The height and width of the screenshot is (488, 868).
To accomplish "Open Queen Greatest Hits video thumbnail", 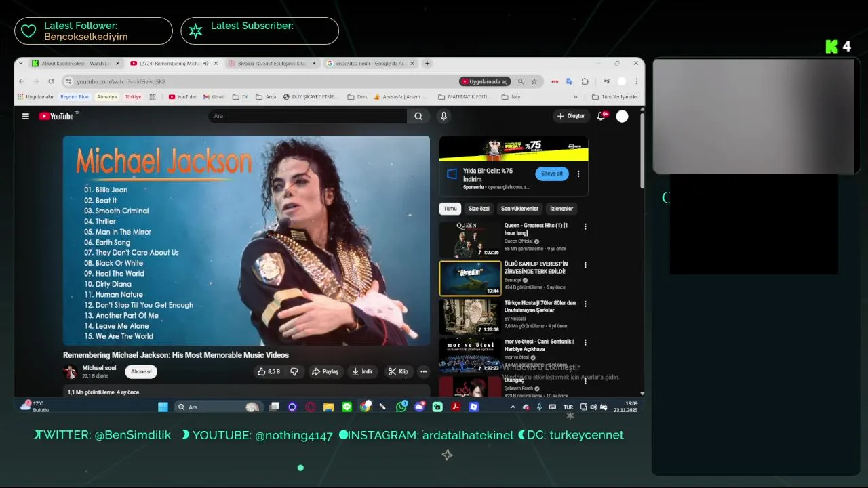I will [x=470, y=239].
